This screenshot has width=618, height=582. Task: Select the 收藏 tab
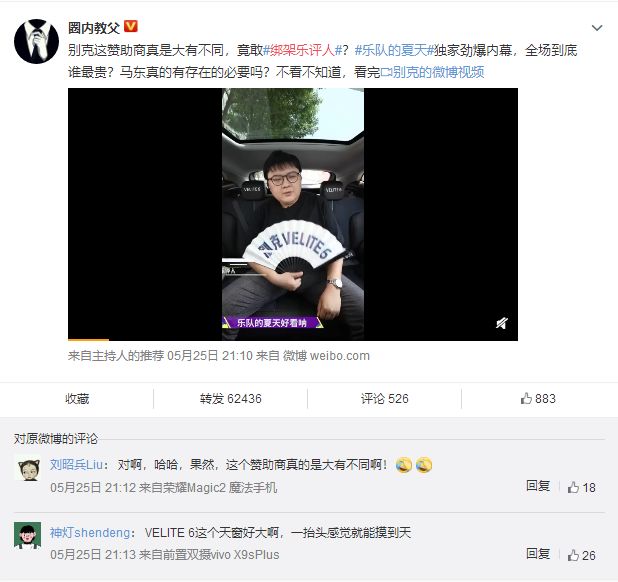point(77,399)
